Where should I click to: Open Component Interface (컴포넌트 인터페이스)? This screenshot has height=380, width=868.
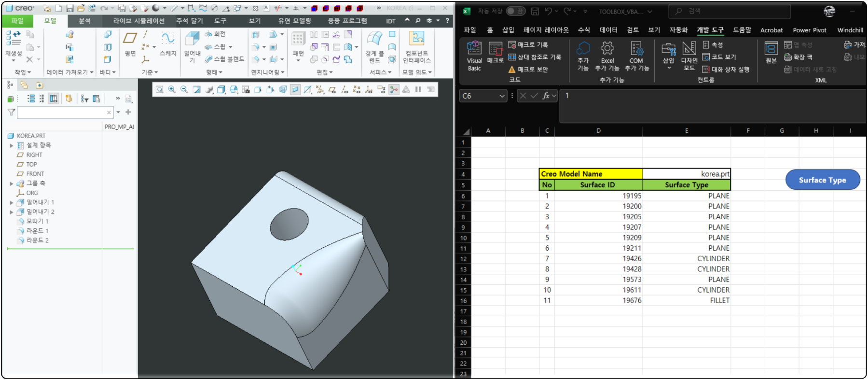(417, 47)
